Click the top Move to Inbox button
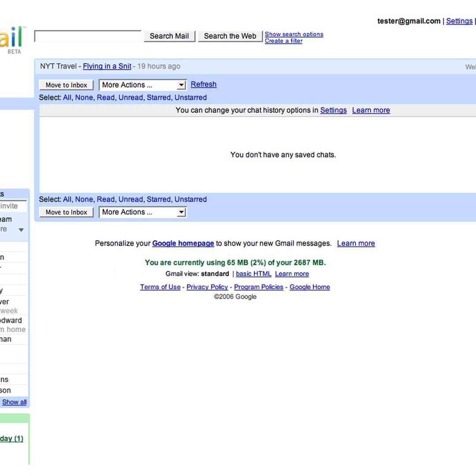476x476 pixels. point(66,85)
